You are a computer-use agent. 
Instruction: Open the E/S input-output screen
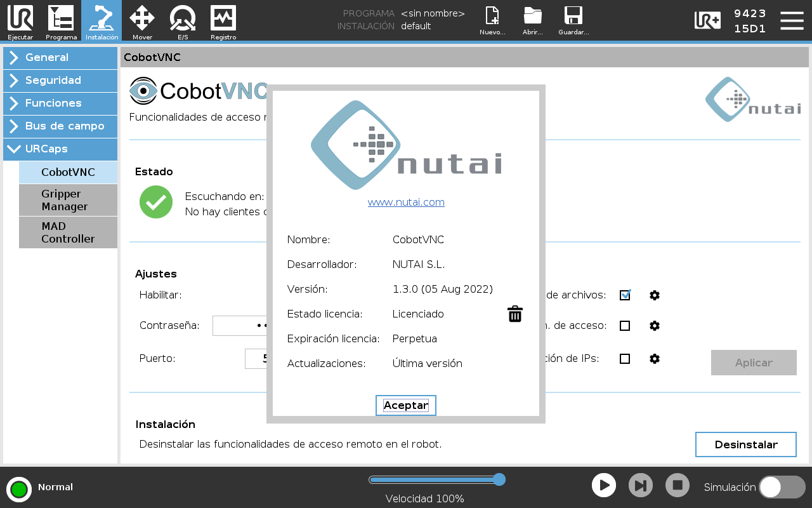(183, 21)
